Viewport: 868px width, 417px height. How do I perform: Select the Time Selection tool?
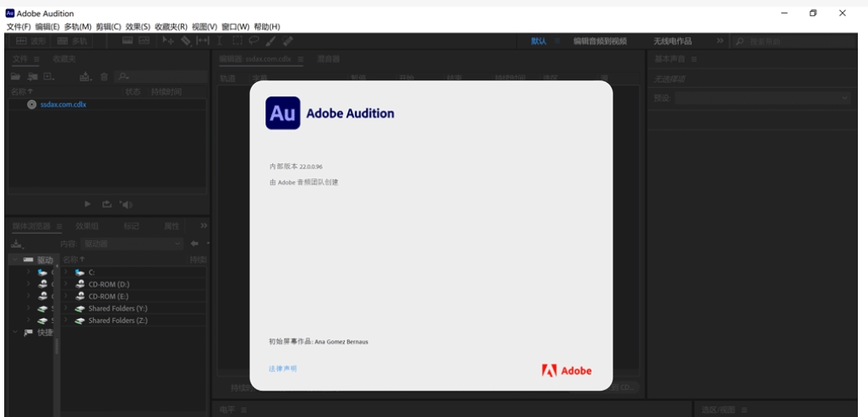click(219, 41)
